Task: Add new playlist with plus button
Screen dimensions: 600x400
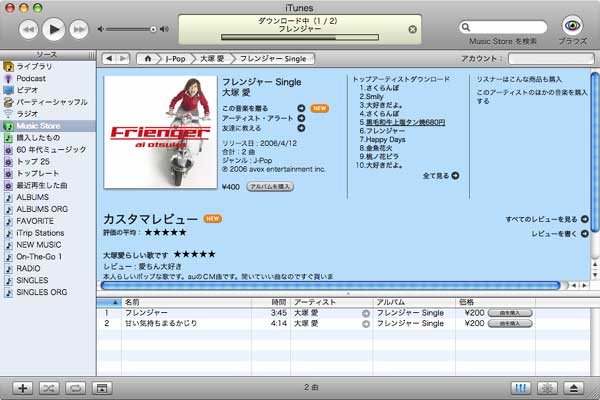Action: (23, 388)
